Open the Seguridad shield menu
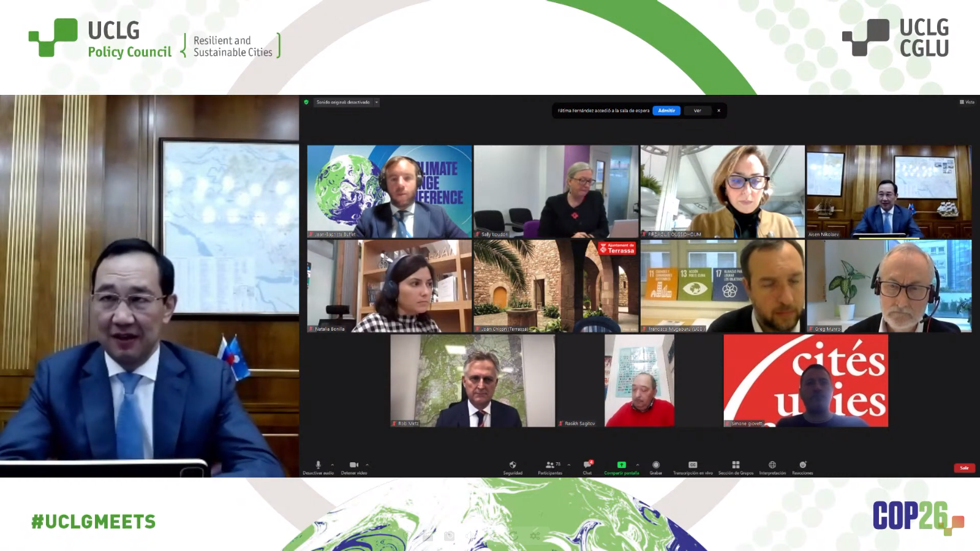This screenshot has height=551, width=980. pos(513,468)
